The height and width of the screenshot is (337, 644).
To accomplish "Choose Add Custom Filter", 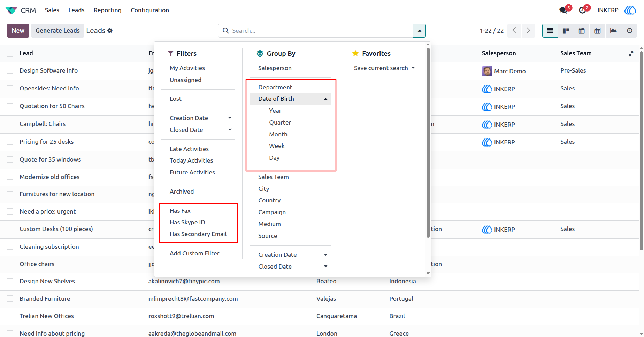I will pos(194,253).
